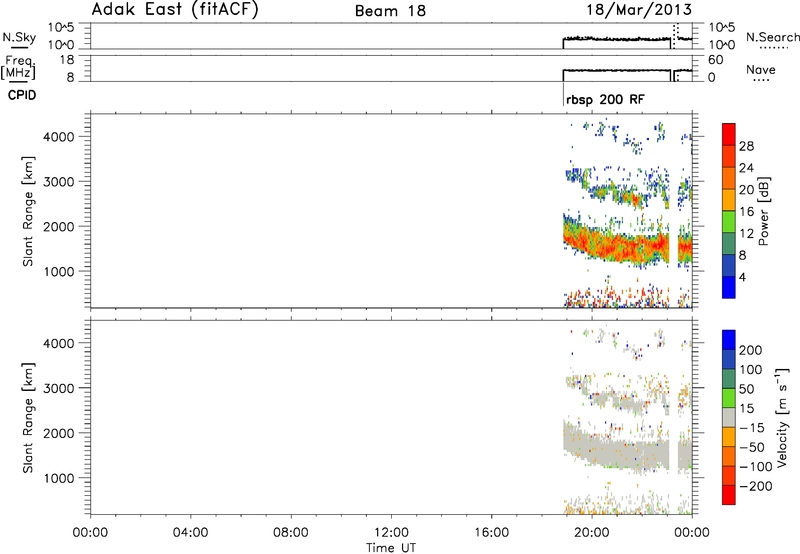Click the left '10^5' noise axis label
This screenshot has height=554, width=800.
[61, 27]
